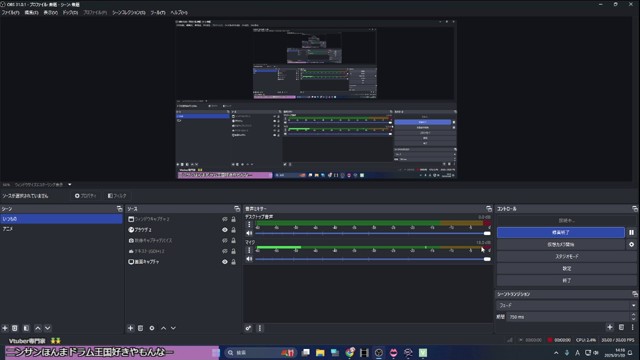
Task: Pop out the audio mixer dock
Action: (489, 209)
